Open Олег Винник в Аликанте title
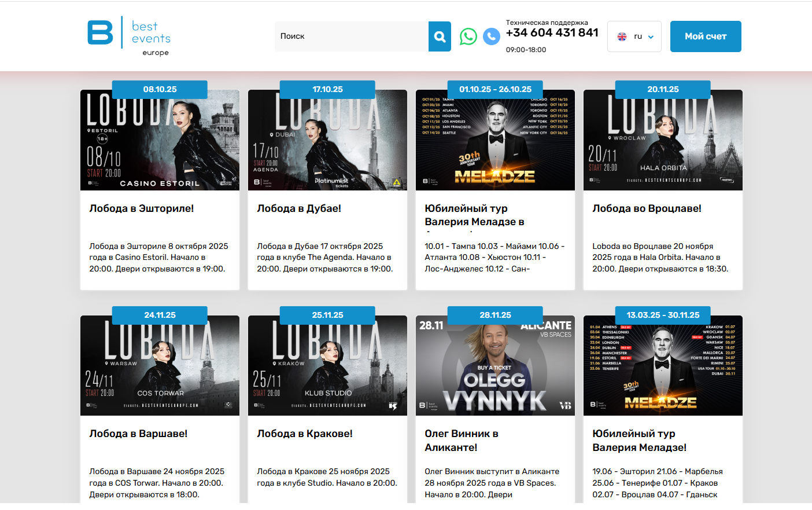812x510 pixels. (x=462, y=440)
